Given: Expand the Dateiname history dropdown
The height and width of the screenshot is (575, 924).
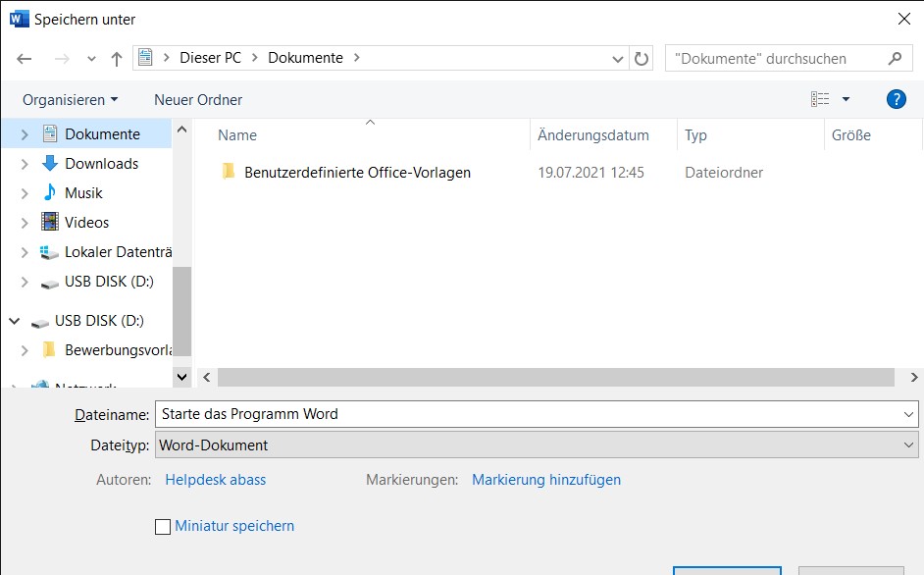Looking at the screenshot, I should [x=908, y=415].
